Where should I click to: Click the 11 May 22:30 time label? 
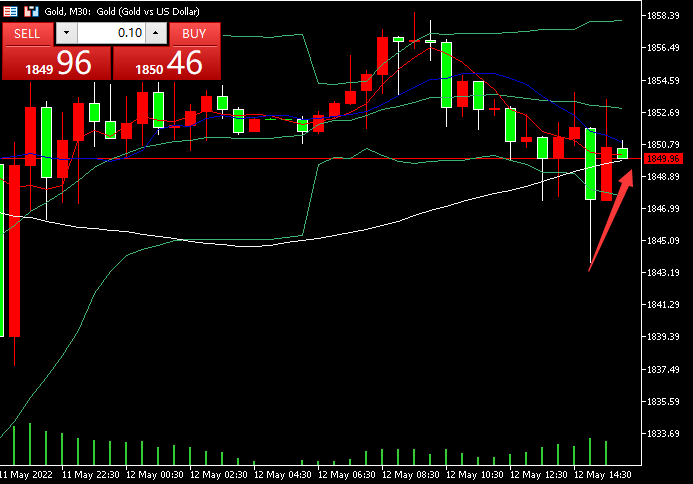pos(91,475)
